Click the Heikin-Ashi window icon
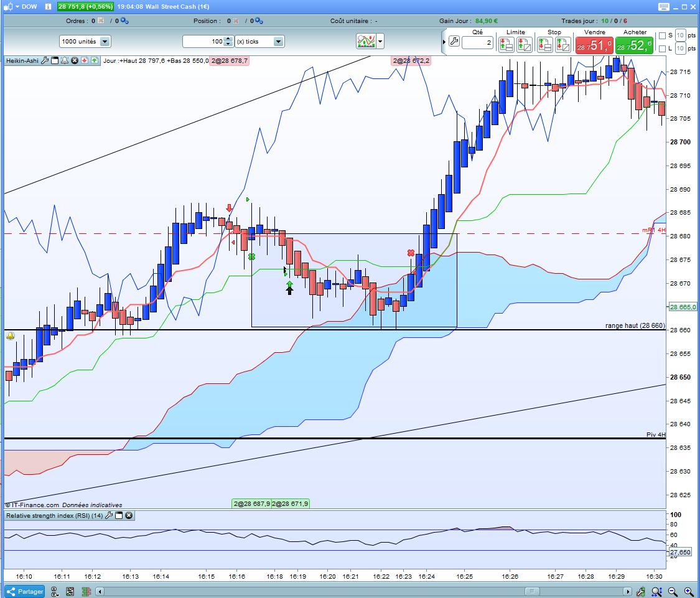 [x=55, y=61]
